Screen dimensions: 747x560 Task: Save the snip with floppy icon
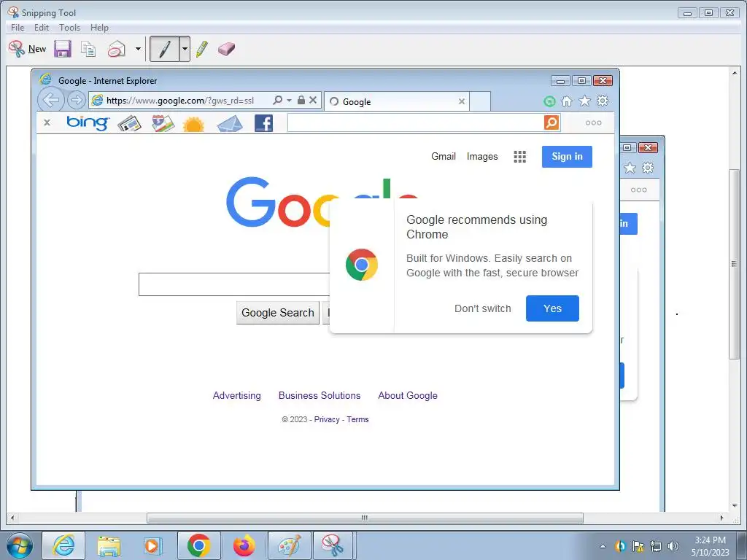[63, 49]
